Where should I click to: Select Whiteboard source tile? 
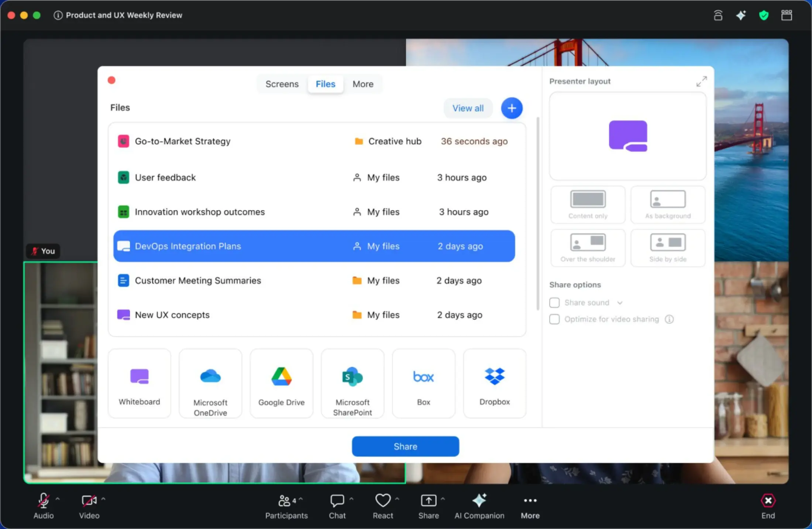tap(140, 383)
